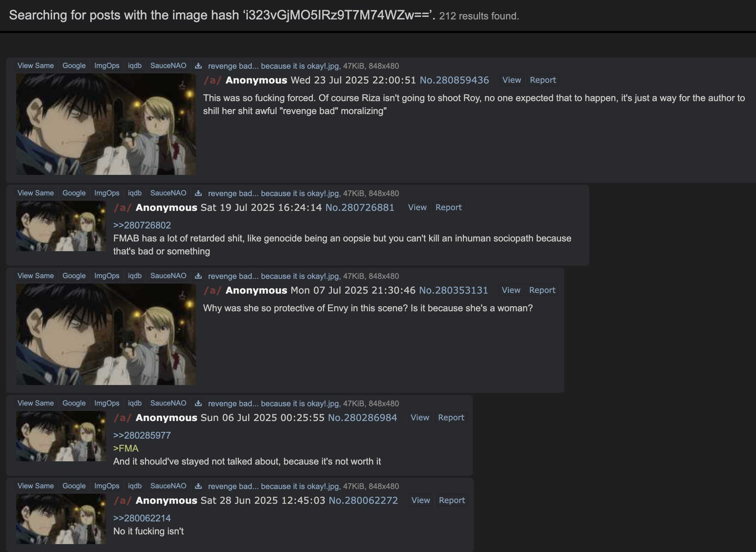The width and height of the screenshot is (756, 552).
Task: Open ImgOps for the last post
Action: click(107, 486)
